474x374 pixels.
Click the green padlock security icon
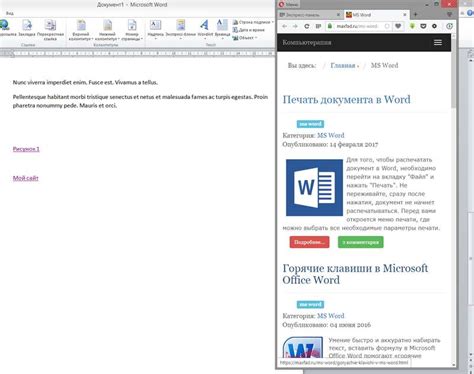pyautogui.click(x=330, y=26)
